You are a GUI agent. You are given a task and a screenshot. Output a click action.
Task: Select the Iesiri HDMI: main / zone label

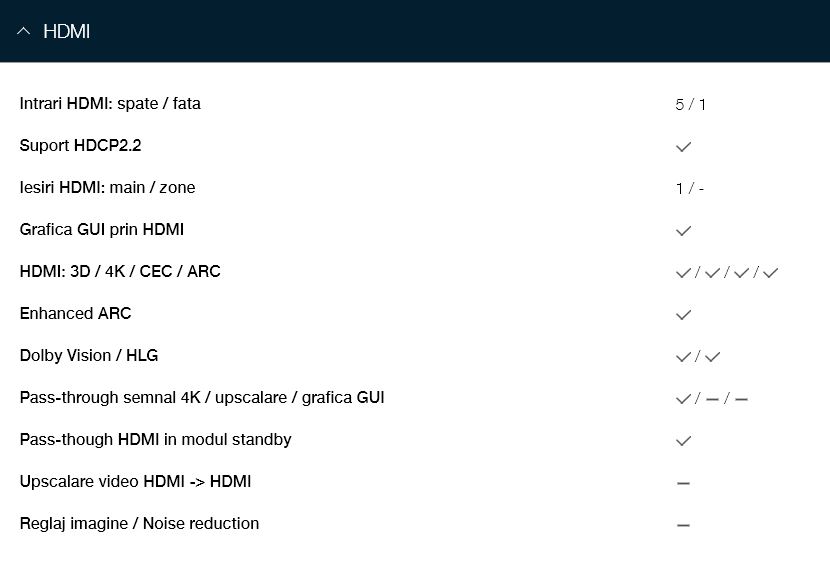tap(107, 187)
